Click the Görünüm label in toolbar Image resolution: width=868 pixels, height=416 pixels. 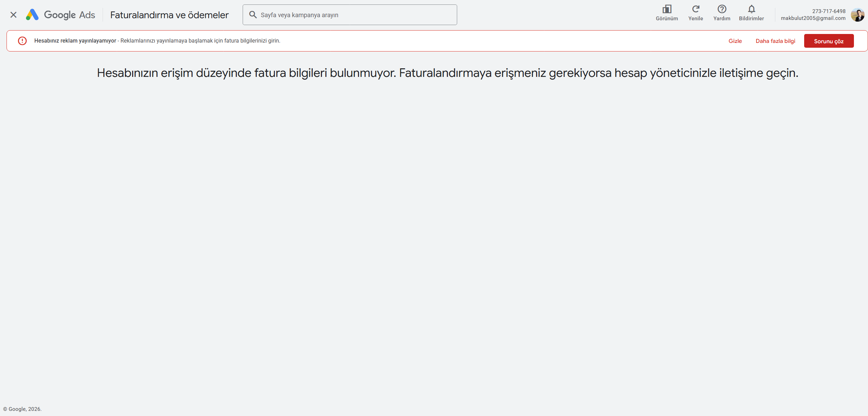tap(667, 19)
